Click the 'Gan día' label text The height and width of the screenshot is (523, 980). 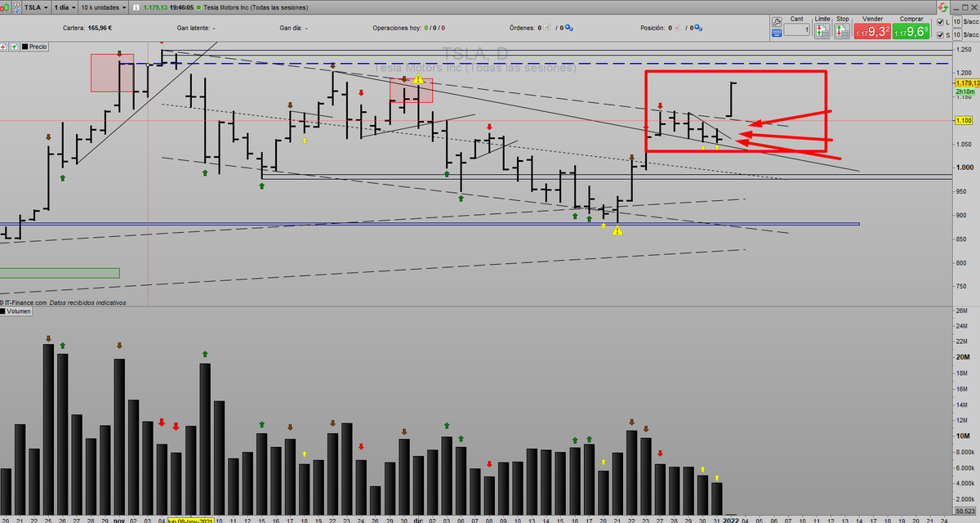[291, 28]
